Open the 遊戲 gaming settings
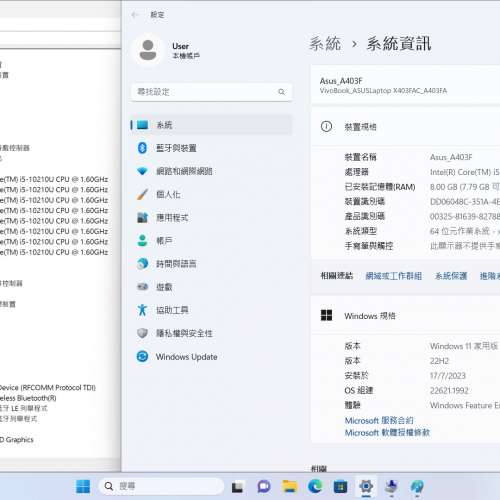The width and height of the screenshot is (500, 500). (x=211, y=287)
